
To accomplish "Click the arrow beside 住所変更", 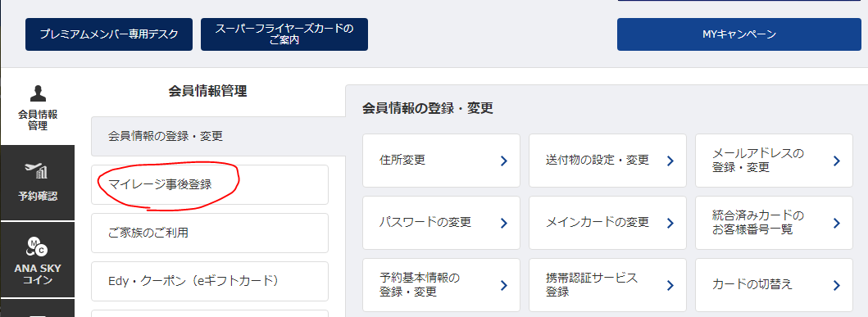I will point(504,161).
